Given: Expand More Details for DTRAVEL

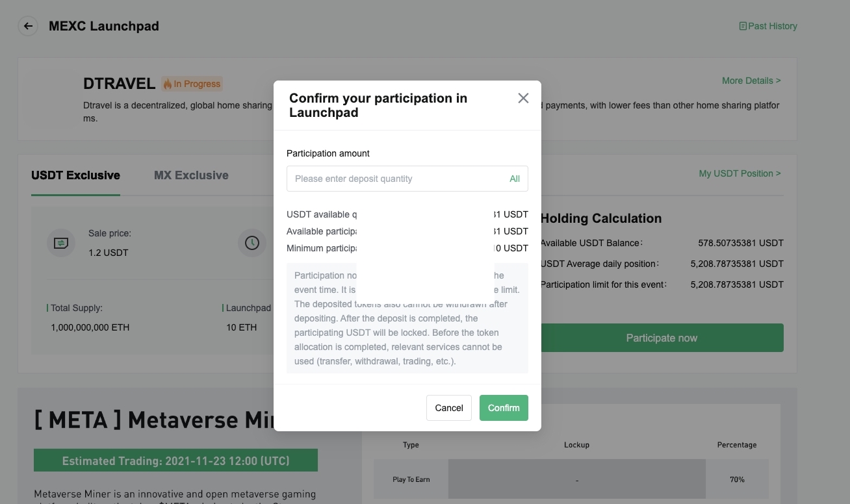Looking at the screenshot, I should click(x=751, y=81).
